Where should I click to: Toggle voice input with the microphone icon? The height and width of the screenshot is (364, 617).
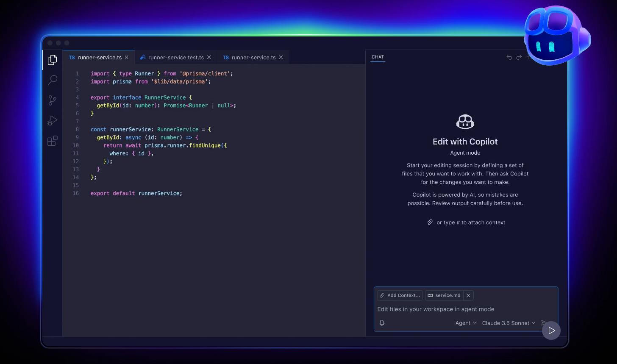[x=382, y=322]
